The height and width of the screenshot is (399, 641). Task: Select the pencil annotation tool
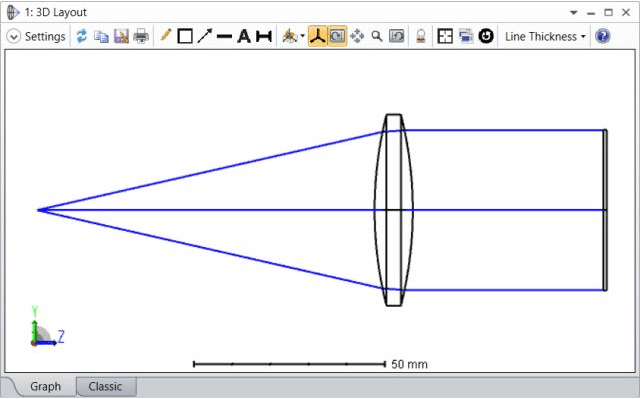tap(166, 35)
